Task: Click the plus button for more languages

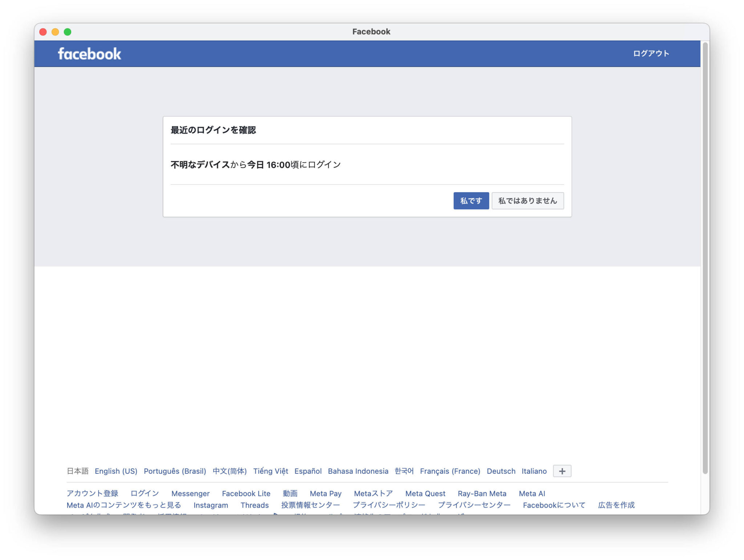Action: [562, 471]
